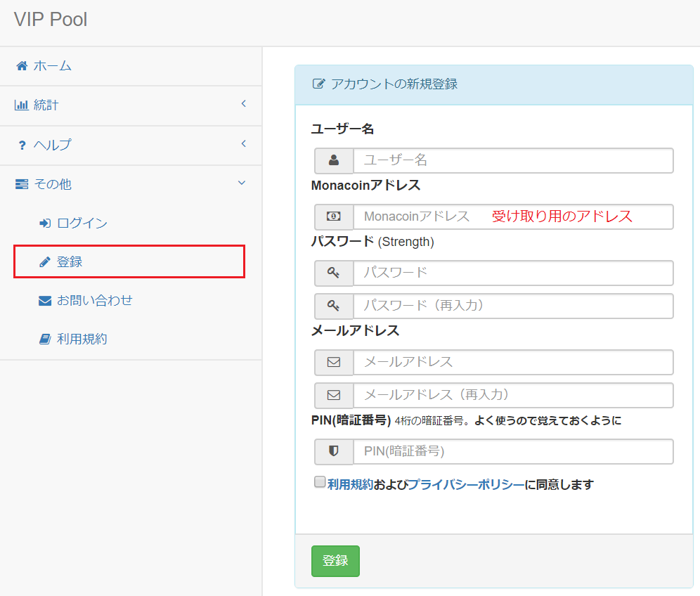
Task: Open the 登録 submenu item
Action: coord(129,261)
